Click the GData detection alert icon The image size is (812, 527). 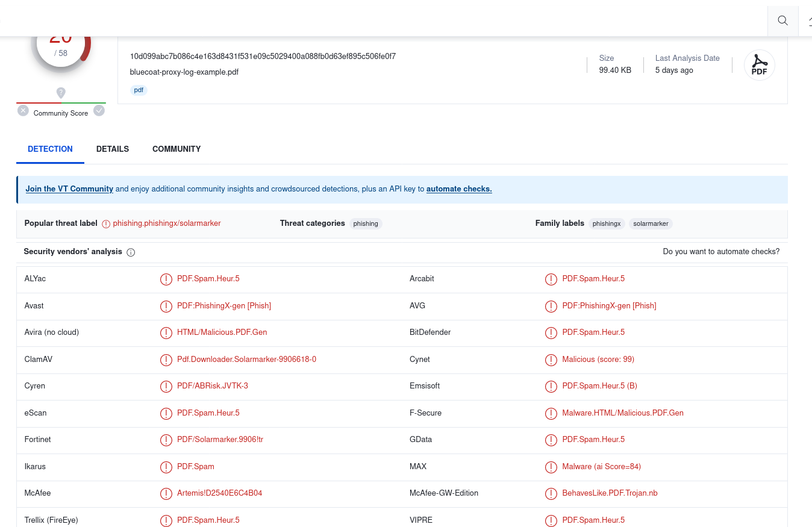coord(551,440)
